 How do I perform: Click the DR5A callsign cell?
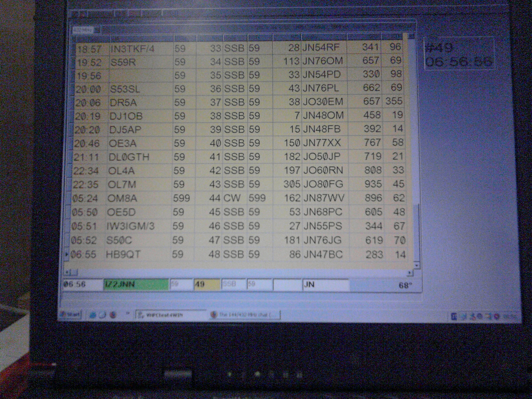pos(123,102)
